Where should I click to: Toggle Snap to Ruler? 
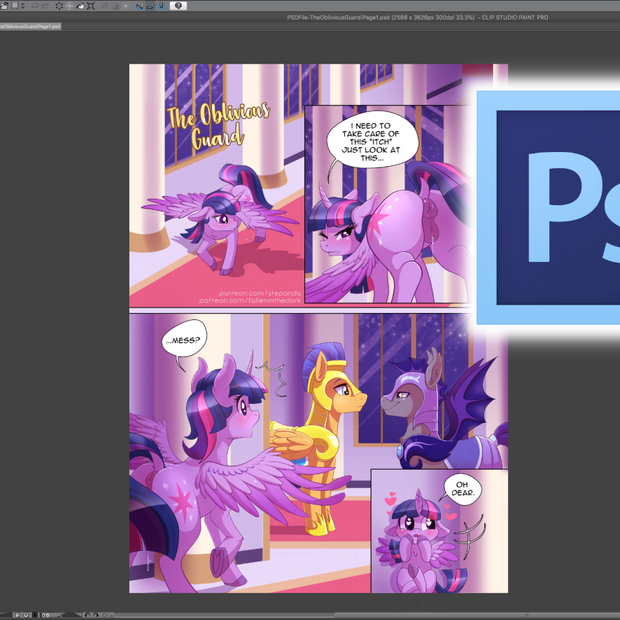(x=140, y=6)
